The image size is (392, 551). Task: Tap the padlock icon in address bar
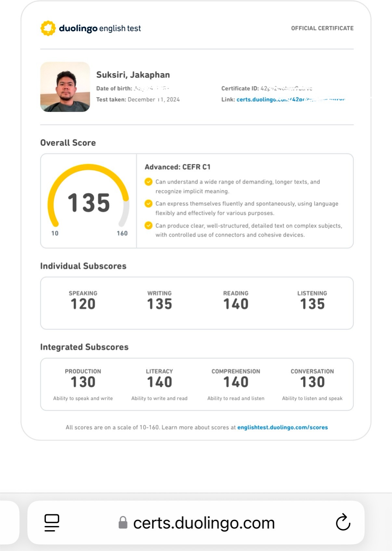pyautogui.click(x=123, y=522)
